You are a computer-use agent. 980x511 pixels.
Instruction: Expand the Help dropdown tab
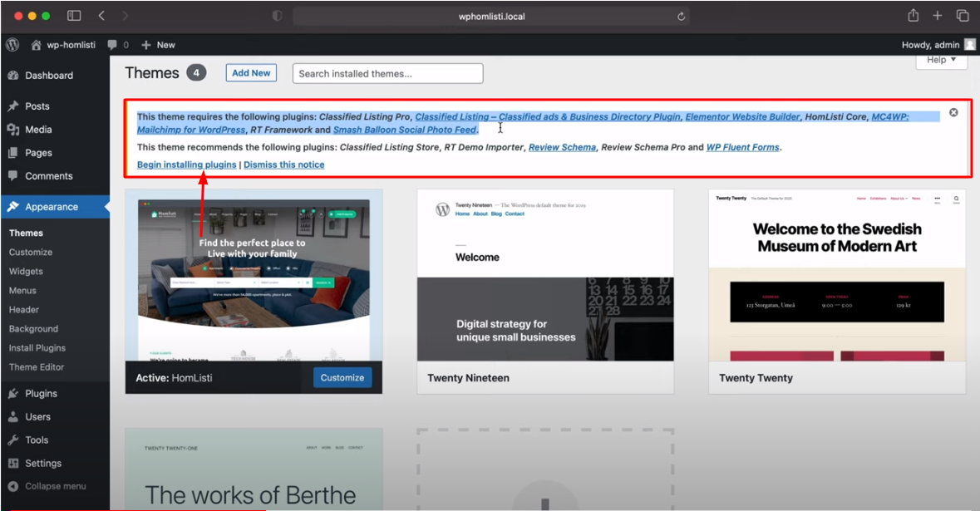941,60
